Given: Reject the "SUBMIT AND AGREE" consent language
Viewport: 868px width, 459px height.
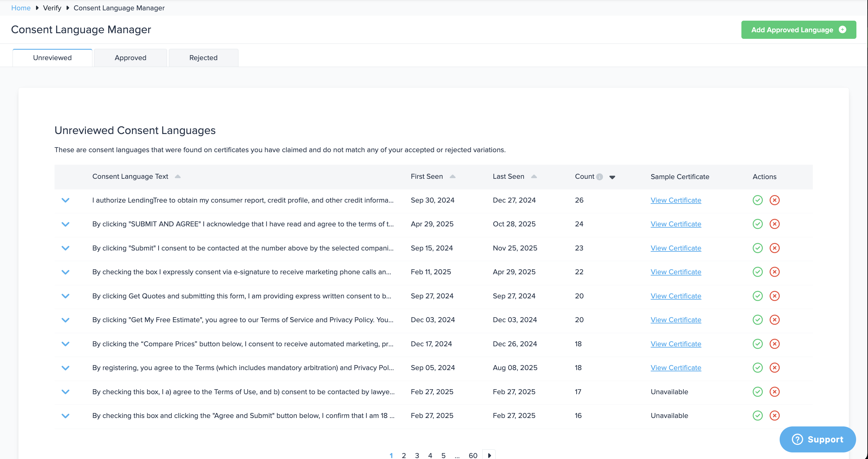Looking at the screenshot, I should (774, 224).
